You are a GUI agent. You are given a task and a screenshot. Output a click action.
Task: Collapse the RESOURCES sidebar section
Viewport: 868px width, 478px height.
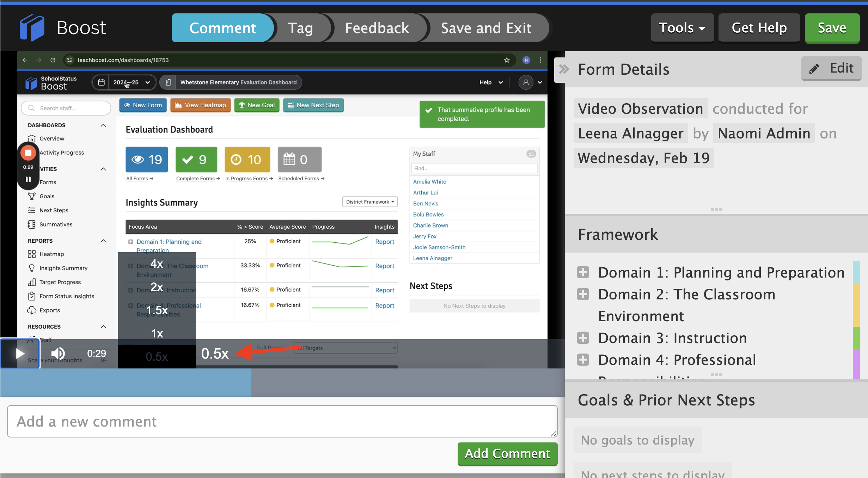(103, 327)
